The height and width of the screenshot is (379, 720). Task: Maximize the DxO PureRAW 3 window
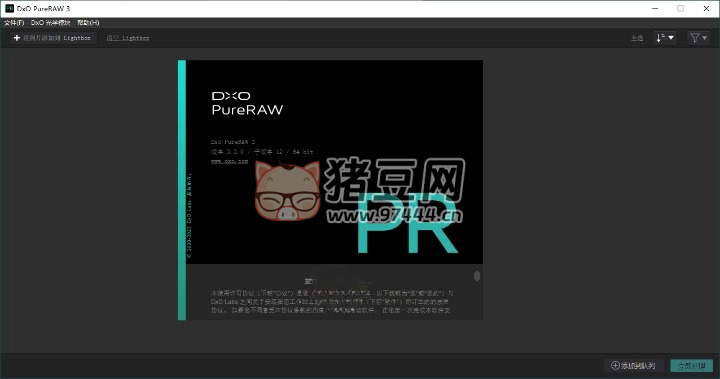click(681, 8)
